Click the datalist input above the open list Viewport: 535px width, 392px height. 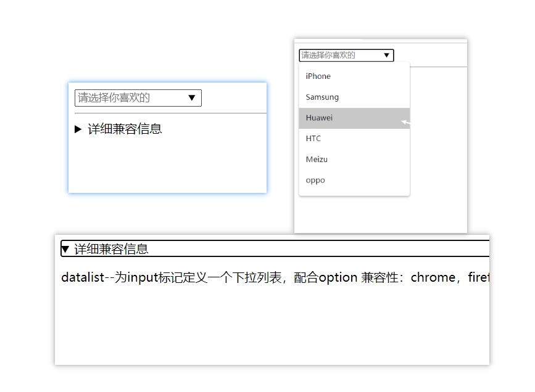pyautogui.click(x=346, y=55)
